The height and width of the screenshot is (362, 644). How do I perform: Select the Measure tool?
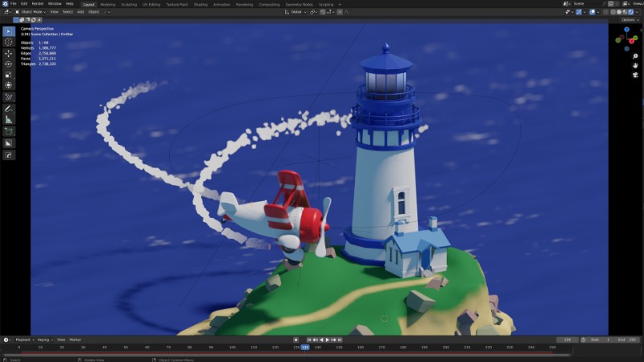pyautogui.click(x=9, y=119)
